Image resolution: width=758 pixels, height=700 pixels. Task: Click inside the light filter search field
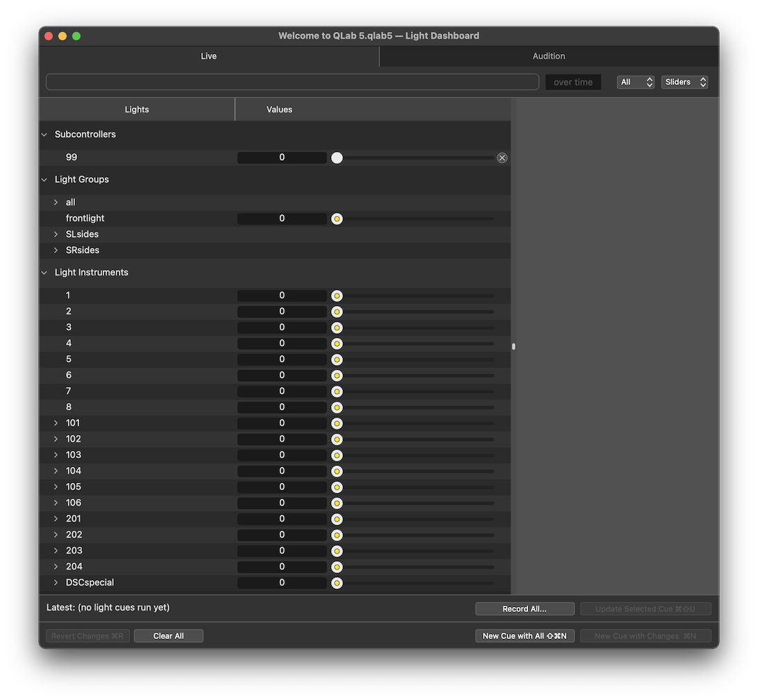[292, 82]
